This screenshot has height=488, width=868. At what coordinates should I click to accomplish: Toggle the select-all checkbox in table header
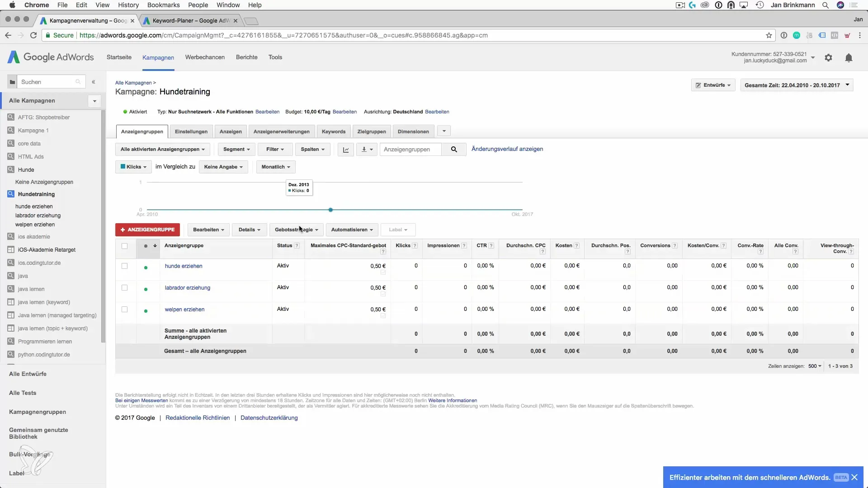coord(124,246)
